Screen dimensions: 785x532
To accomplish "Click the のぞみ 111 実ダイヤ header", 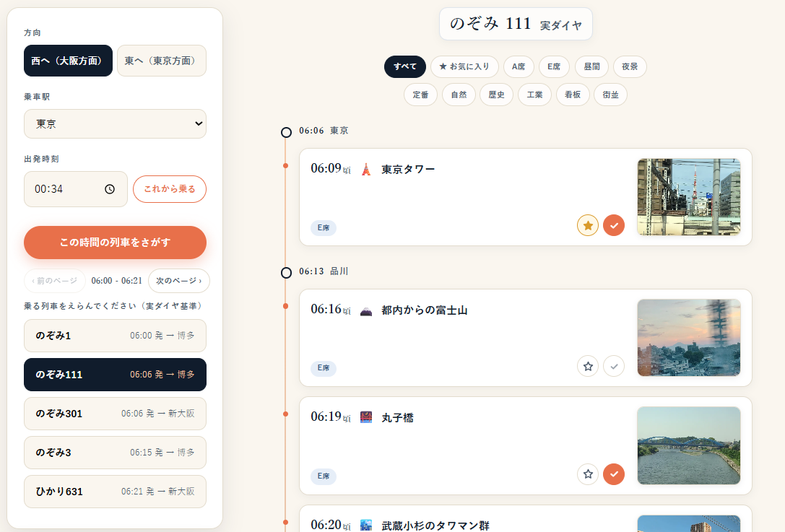I will click(516, 24).
